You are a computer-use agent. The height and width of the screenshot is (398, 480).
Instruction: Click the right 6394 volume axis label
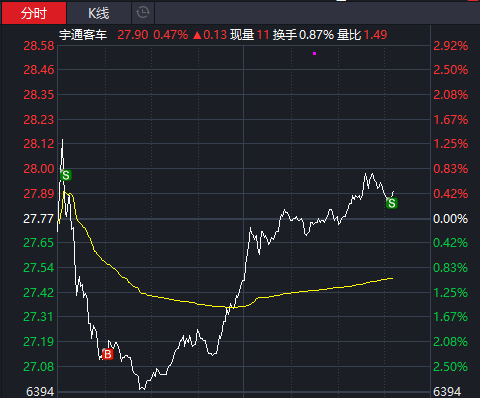coord(447,392)
